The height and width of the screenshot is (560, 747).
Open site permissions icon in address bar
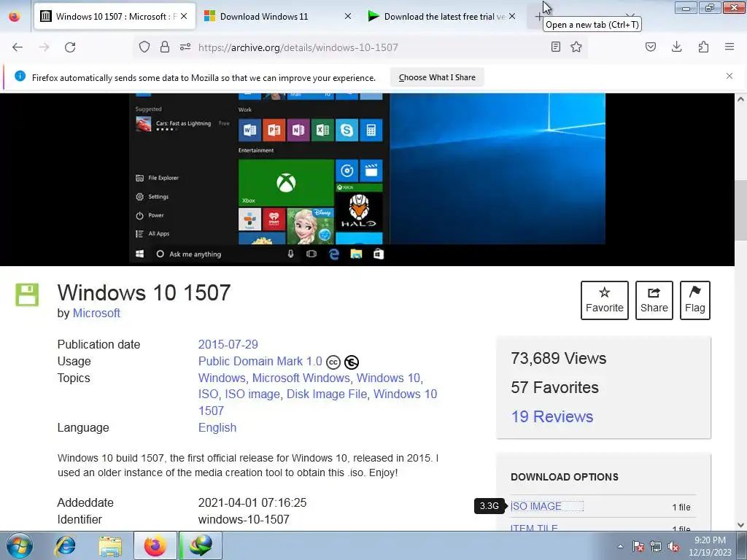click(x=185, y=47)
